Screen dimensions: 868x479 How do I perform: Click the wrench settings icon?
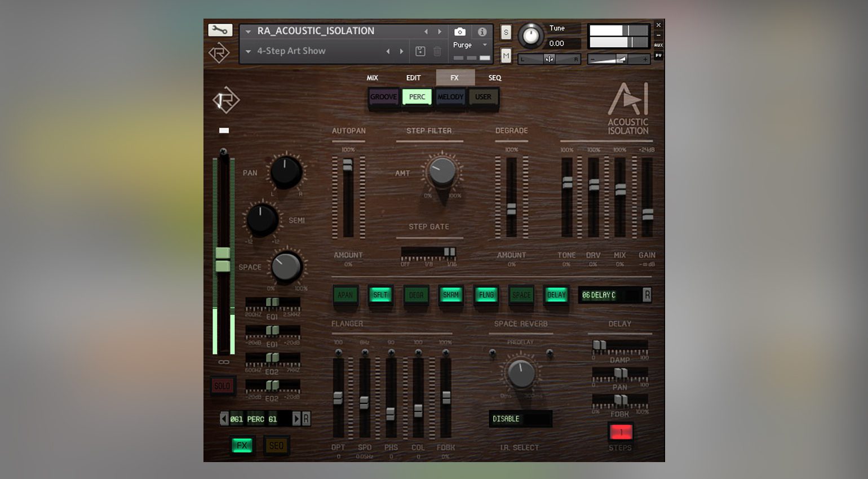220,30
